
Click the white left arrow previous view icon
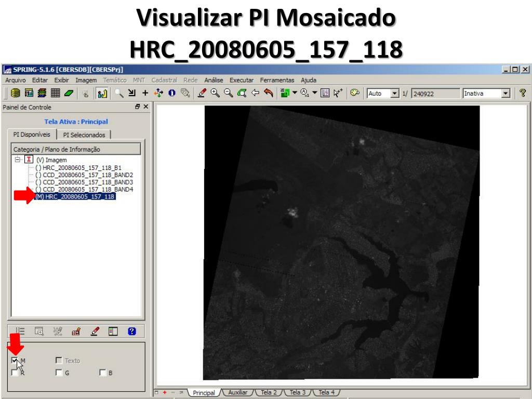pyautogui.click(x=255, y=93)
